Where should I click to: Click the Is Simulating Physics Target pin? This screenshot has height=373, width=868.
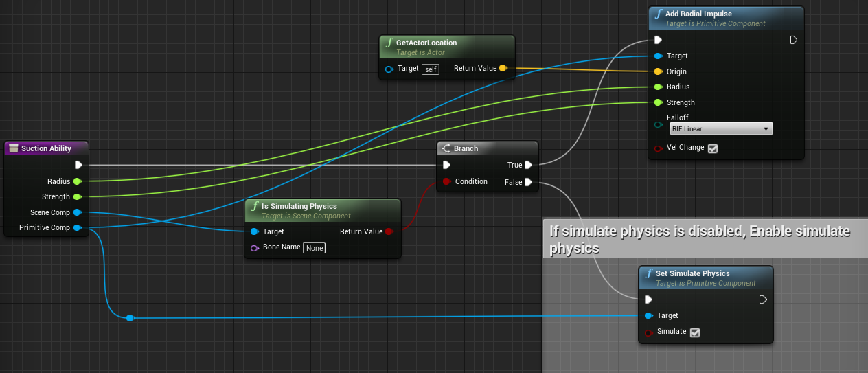click(255, 231)
